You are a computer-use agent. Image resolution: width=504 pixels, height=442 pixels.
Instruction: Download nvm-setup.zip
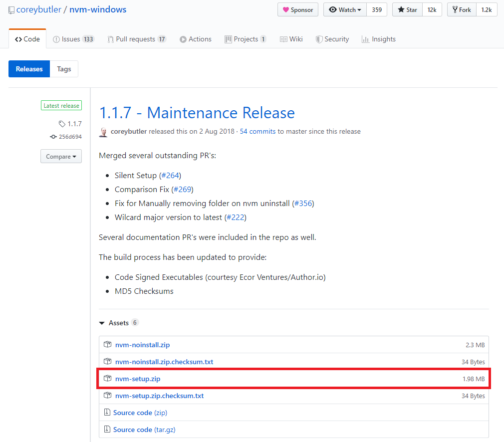[x=138, y=379]
